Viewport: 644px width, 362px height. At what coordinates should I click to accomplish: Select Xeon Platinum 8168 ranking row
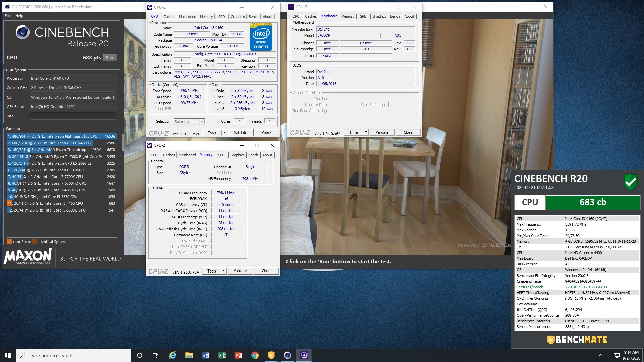(61, 136)
